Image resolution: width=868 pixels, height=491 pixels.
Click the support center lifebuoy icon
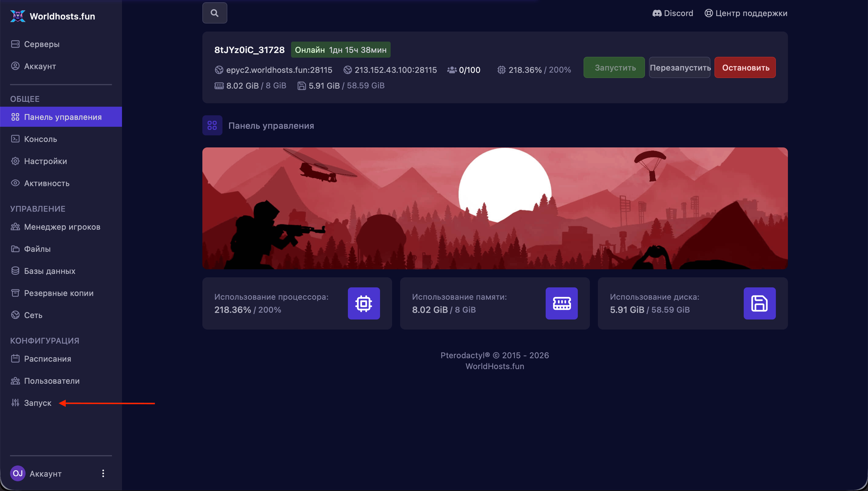[709, 13]
